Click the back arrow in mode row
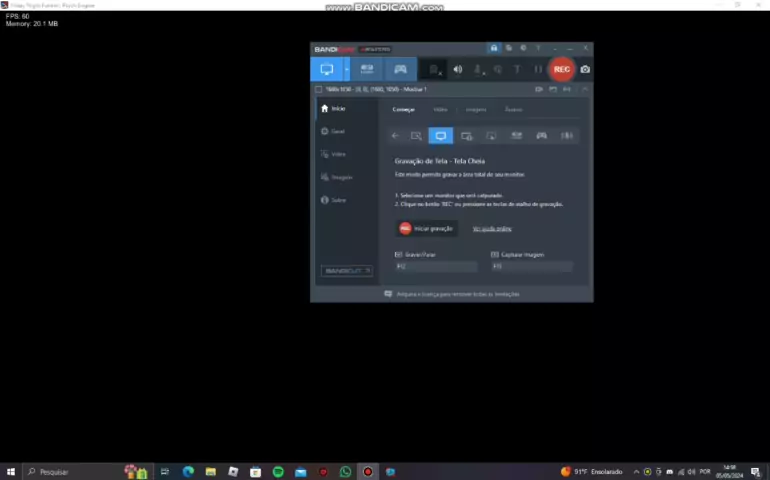This screenshot has height=480, width=770. (395, 136)
